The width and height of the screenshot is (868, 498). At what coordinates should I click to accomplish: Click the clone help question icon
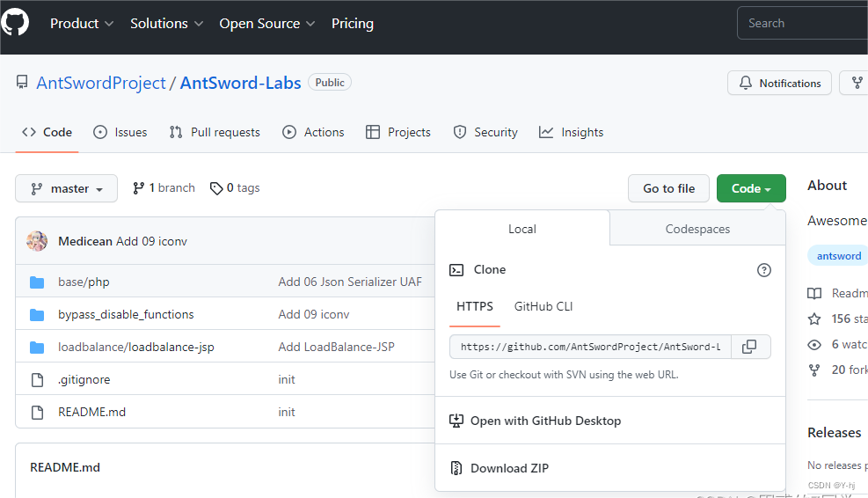pyautogui.click(x=763, y=270)
